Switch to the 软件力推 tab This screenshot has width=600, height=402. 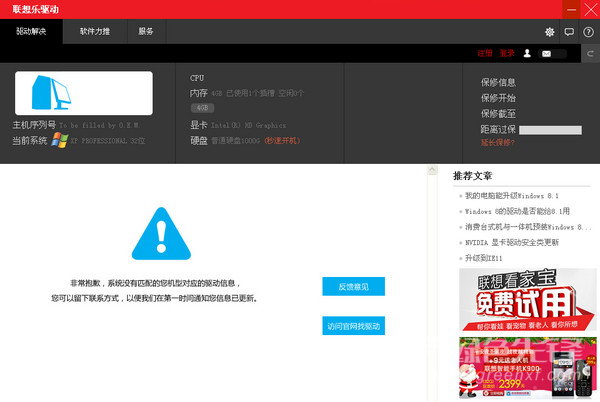point(95,31)
